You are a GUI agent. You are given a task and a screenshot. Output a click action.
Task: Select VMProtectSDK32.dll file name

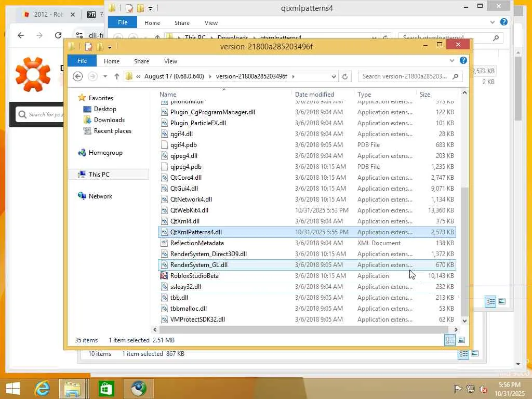pos(197,320)
